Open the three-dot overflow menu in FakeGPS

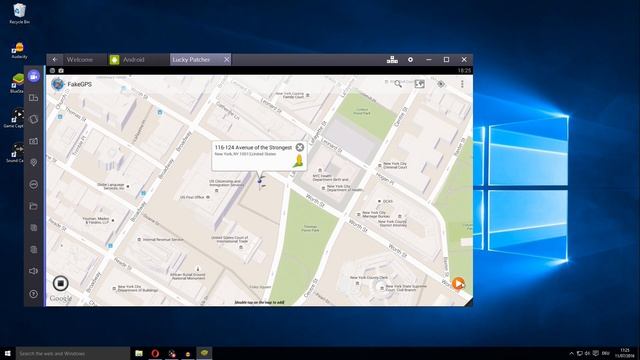pyautogui.click(x=462, y=84)
